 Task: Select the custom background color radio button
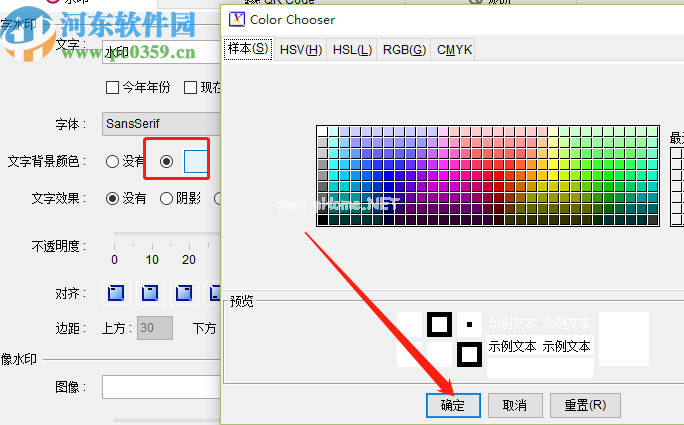coord(166,161)
